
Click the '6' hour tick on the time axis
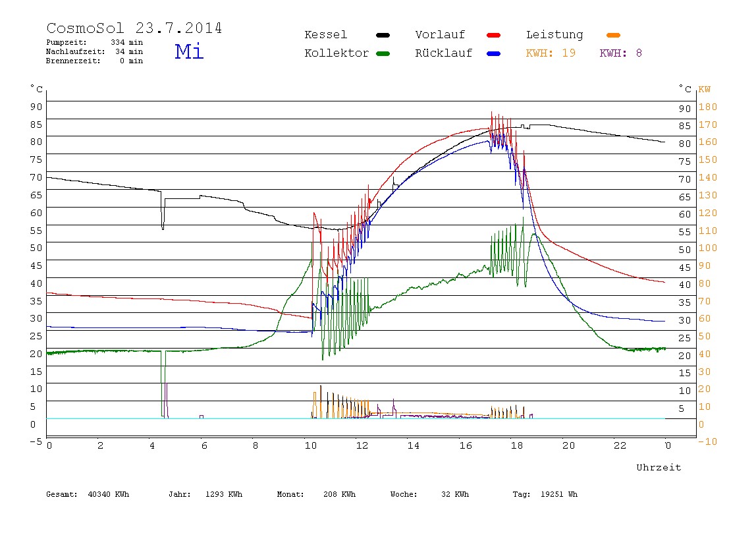(x=204, y=446)
